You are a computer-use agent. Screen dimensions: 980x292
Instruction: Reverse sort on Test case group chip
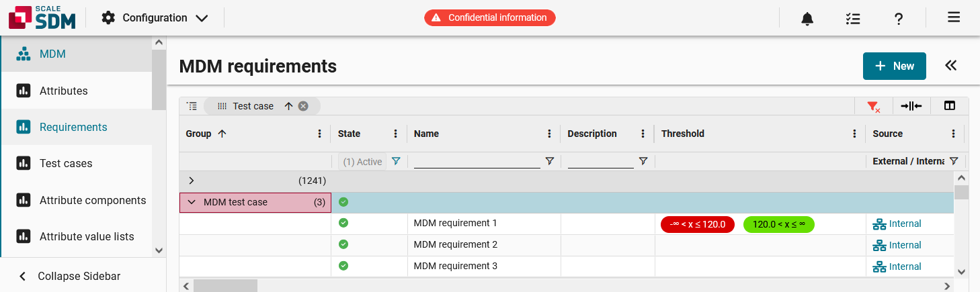coord(288,106)
